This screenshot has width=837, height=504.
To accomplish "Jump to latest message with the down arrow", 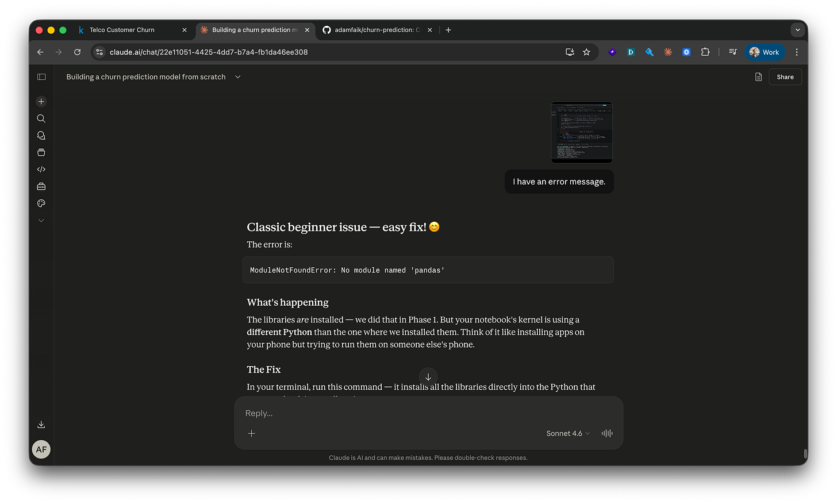I will tap(428, 376).
